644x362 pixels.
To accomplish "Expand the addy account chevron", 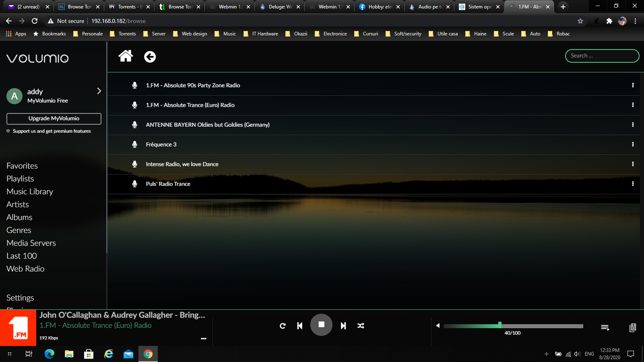I will 99,91.
